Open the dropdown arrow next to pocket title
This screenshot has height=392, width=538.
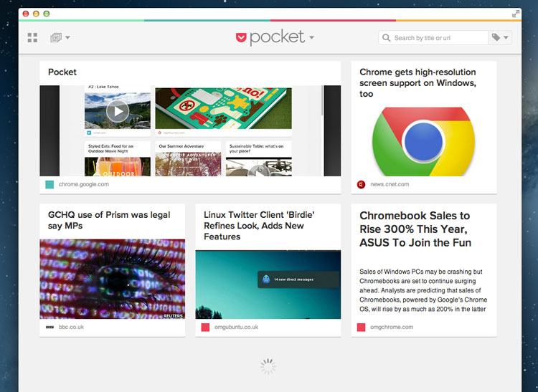point(311,37)
